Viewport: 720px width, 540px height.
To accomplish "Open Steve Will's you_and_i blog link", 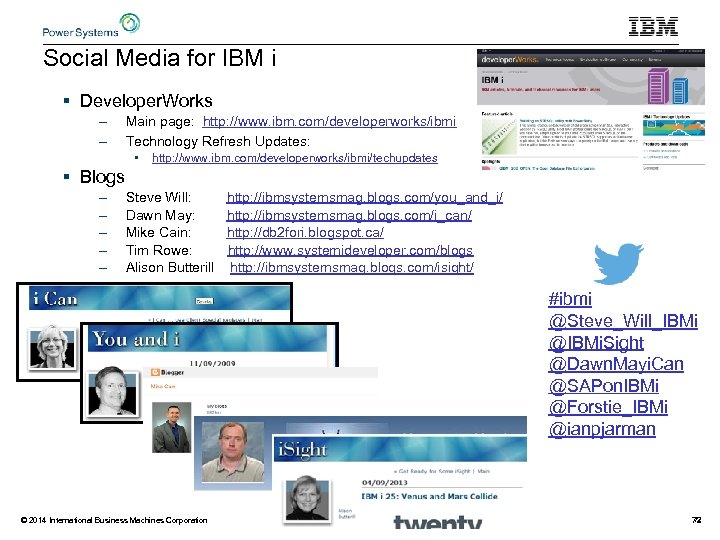I will tap(365, 197).
